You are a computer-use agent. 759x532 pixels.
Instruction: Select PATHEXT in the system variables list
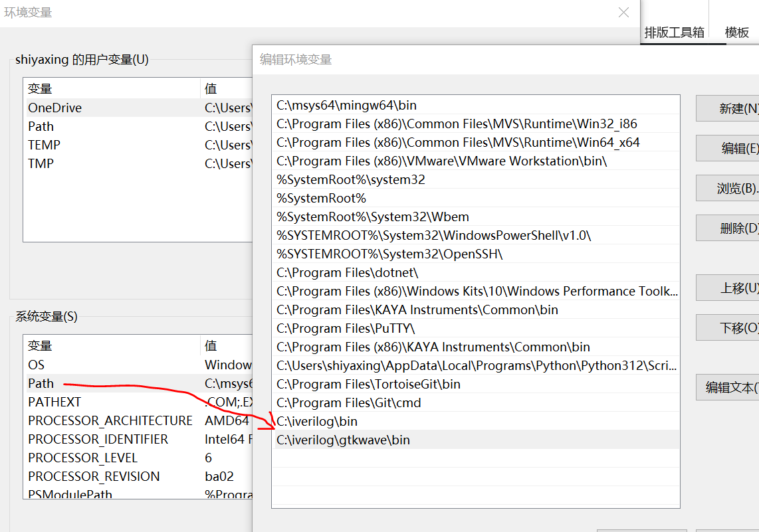(x=138, y=402)
